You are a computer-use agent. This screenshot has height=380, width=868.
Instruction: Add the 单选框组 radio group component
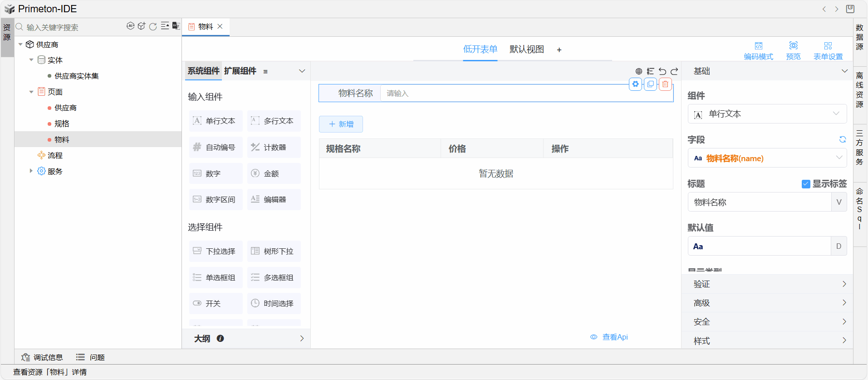point(216,277)
